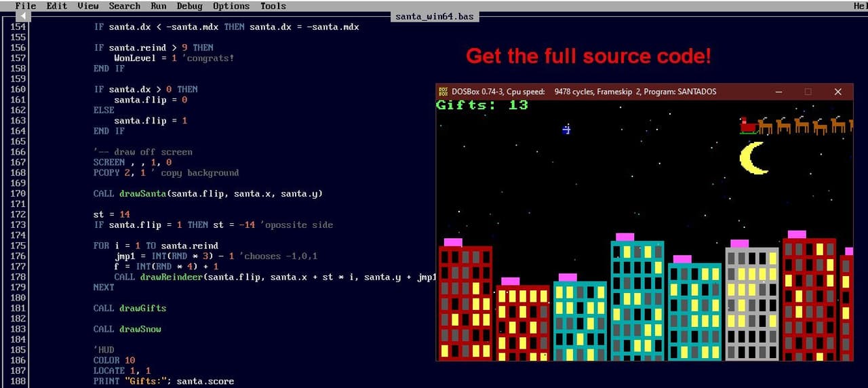
Task: Click the Get the full source code text
Action: (x=589, y=56)
